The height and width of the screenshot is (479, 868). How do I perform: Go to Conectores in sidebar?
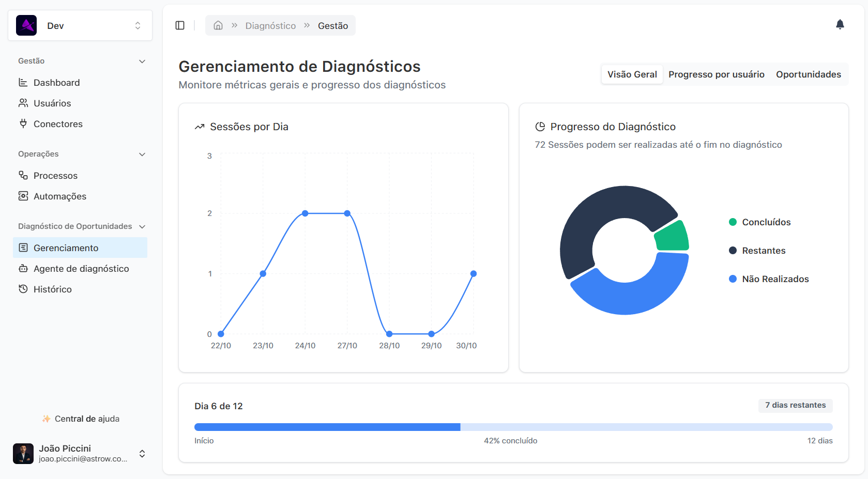[58, 124]
